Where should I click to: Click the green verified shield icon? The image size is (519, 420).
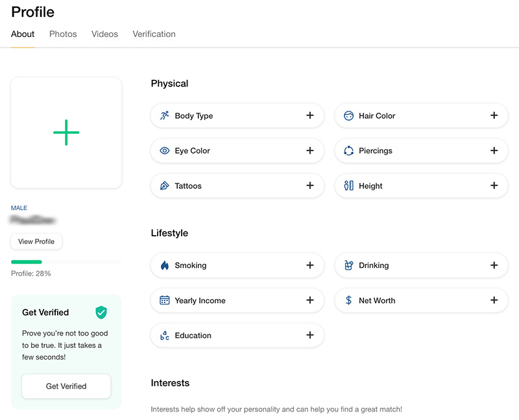[101, 312]
